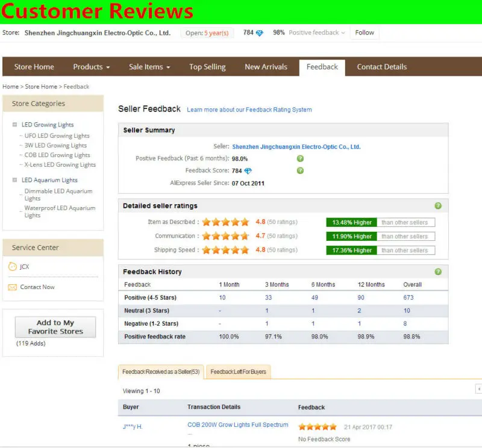Click JCX service contact link
The height and width of the screenshot is (448, 482).
24,266
